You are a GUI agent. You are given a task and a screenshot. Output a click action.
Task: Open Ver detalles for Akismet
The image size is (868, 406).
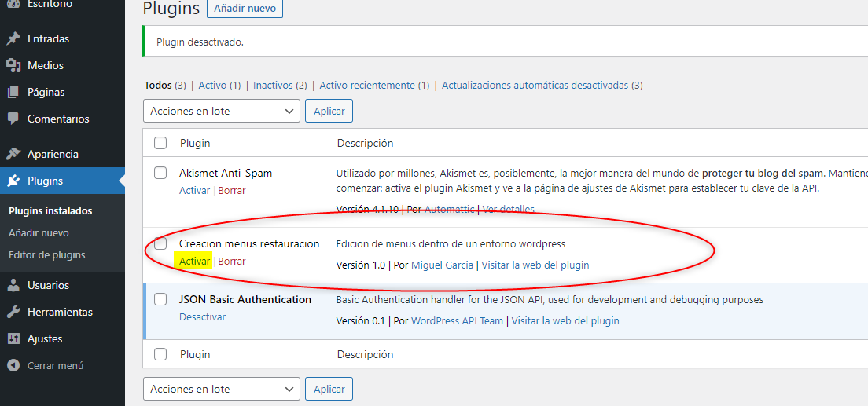509,209
